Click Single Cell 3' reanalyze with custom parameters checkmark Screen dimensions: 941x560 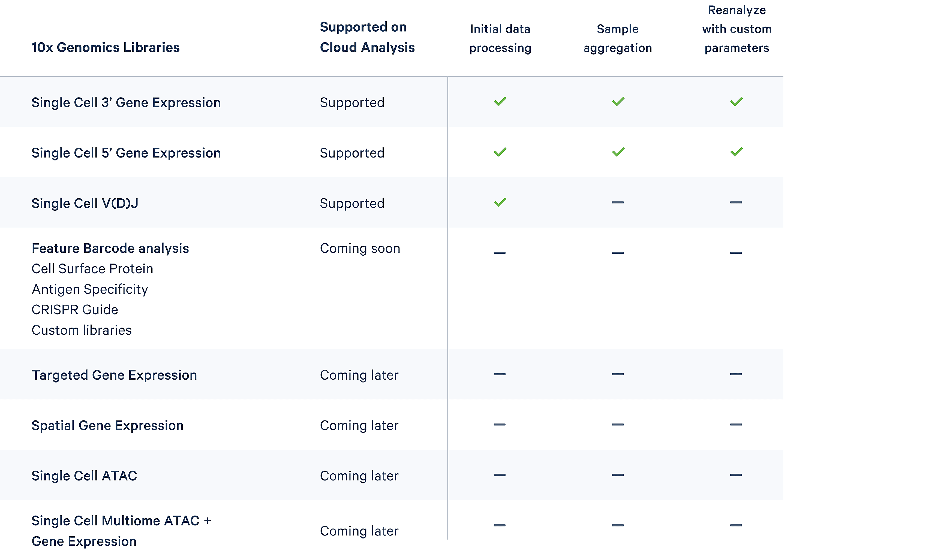click(x=736, y=102)
